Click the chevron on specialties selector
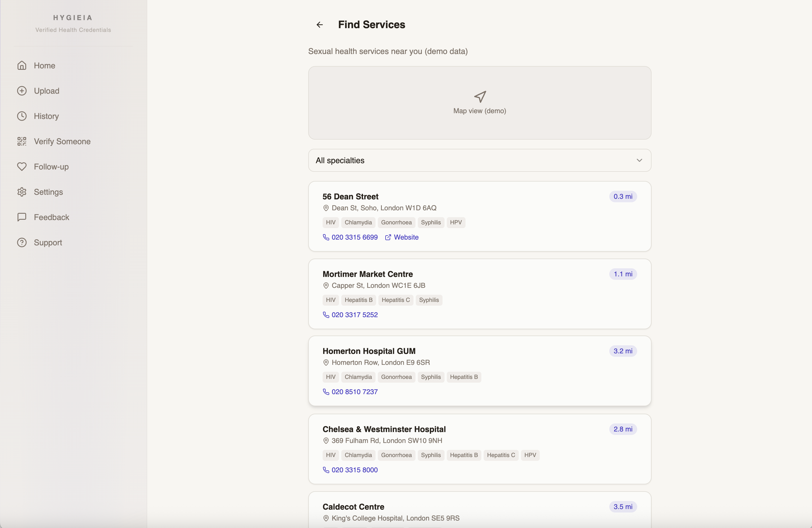Viewport: 812px width, 528px height. (639, 160)
